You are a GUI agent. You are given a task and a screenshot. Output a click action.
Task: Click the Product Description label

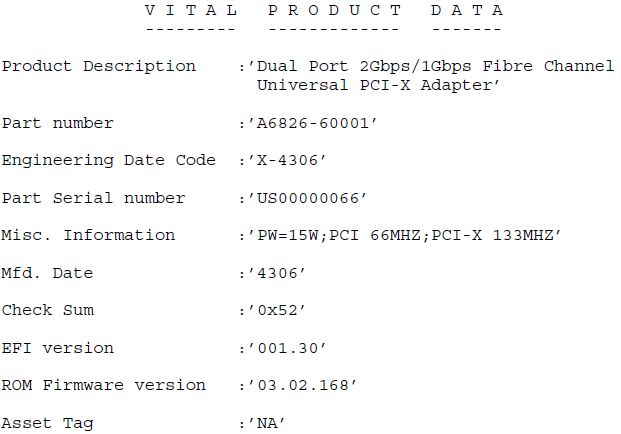(99, 67)
